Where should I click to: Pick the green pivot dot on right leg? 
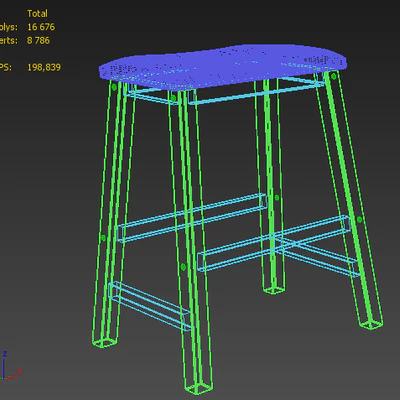pyautogui.click(x=359, y=220)
